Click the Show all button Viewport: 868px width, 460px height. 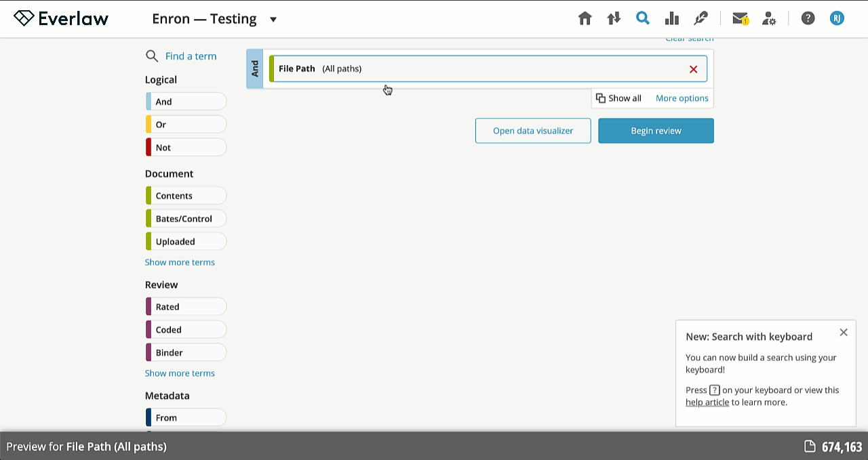point(618,98)
